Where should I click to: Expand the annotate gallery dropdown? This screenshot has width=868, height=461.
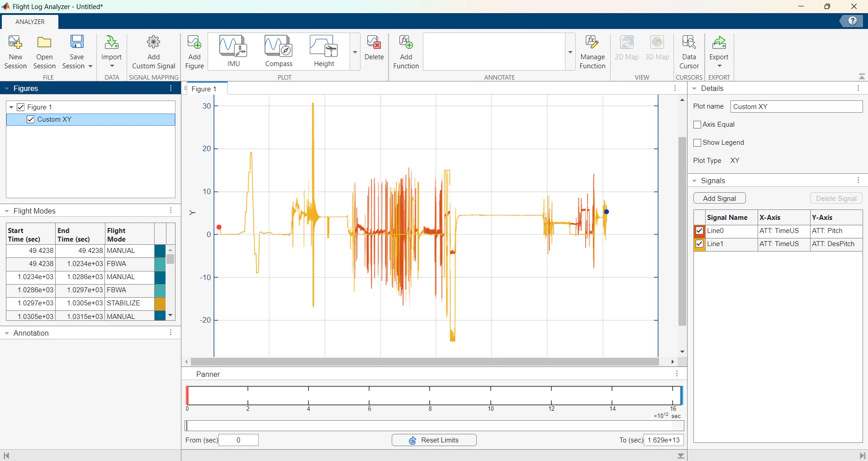tap(570, 52)
